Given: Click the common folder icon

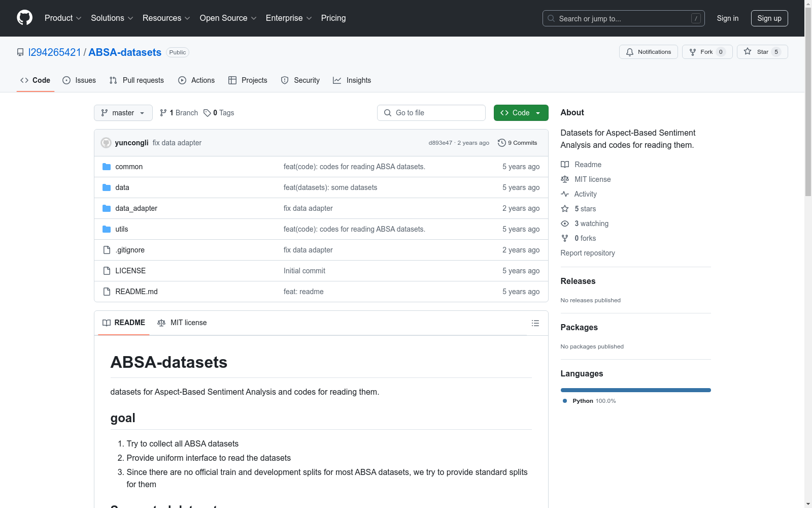Looking at the screenshot, I should pos(107,167).
